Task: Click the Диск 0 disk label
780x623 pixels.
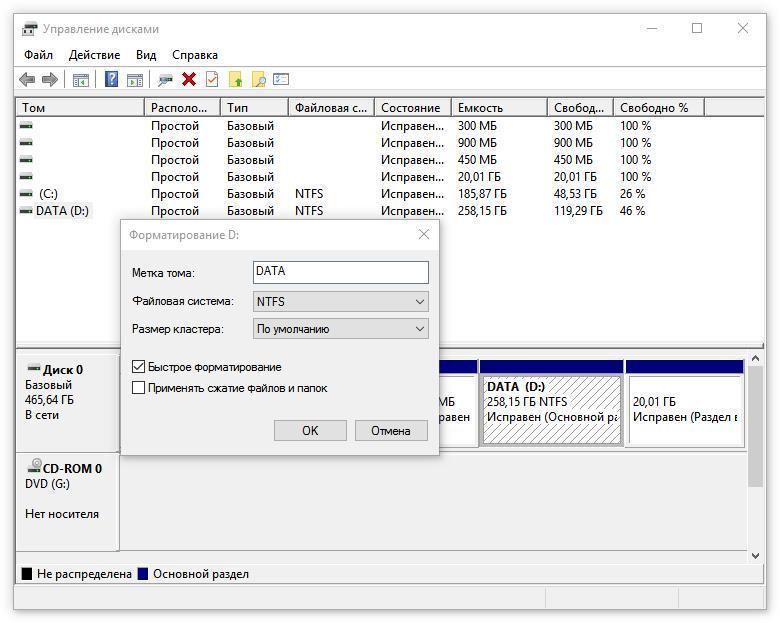Action: [63, 370]
